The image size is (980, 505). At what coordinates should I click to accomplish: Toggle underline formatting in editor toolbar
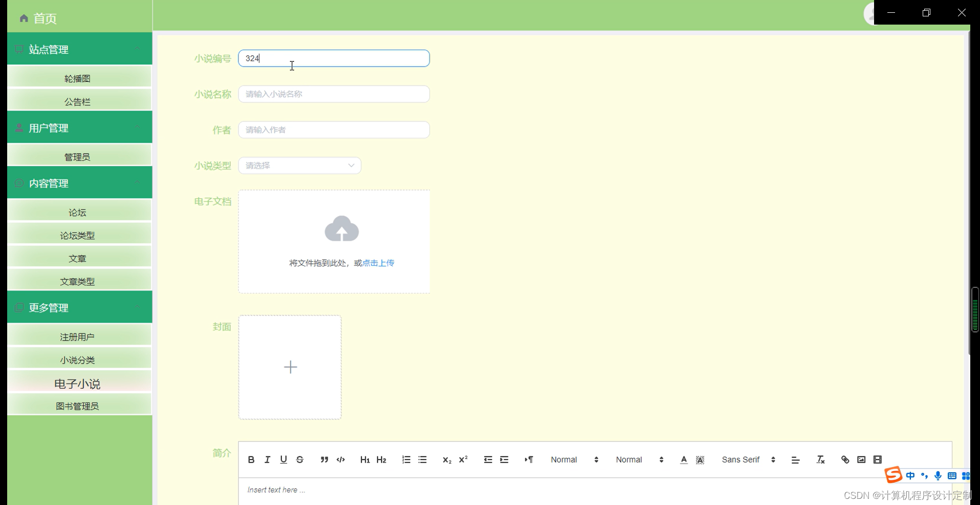point(284,459)
